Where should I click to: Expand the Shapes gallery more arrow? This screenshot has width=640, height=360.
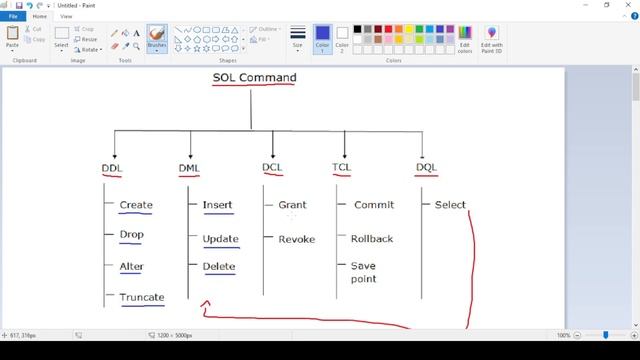(243, 49)
